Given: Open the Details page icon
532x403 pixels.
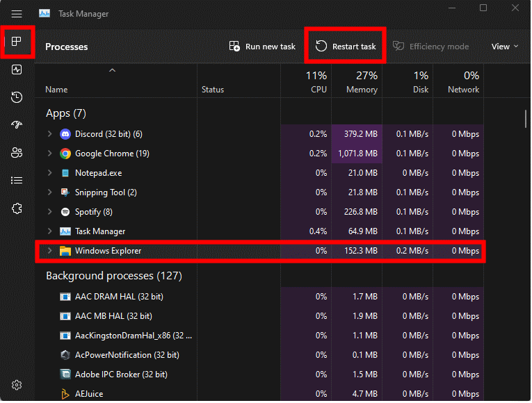Looking at the screenshot, I should tap(17, 181).
